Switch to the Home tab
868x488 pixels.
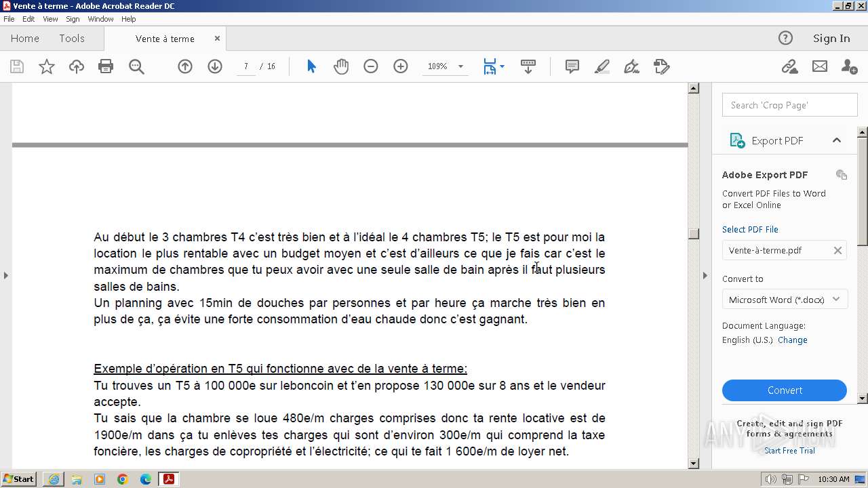[25, 39]
